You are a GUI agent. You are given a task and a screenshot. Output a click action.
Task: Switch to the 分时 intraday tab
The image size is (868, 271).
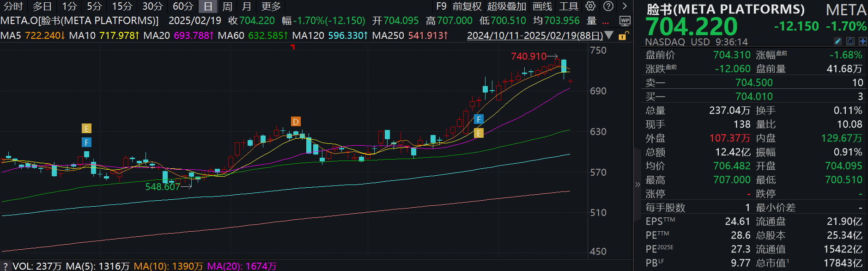13,6
